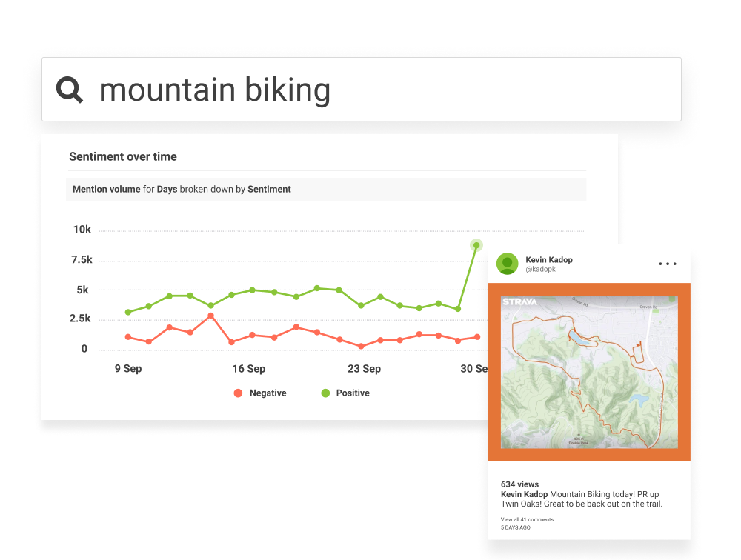Click Kevin Kadop's green avatar icon
The width and height of the screenshot is (741, 560).
pos(507,264)
